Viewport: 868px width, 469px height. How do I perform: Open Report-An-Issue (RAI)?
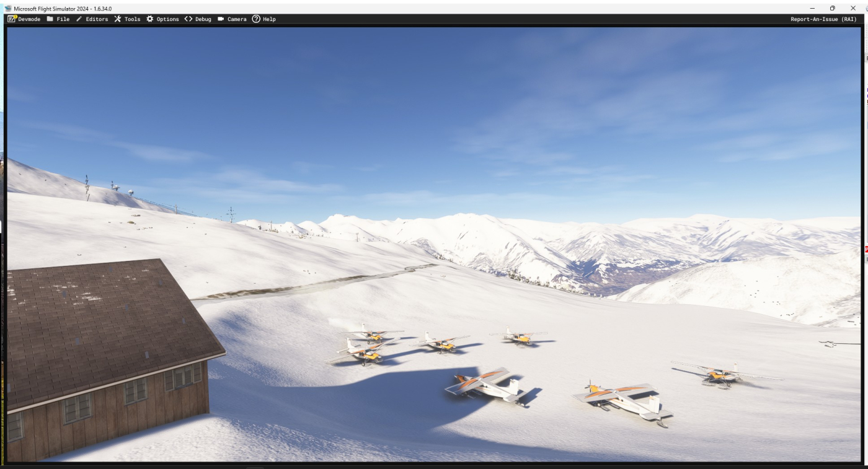tap(823, 19)
